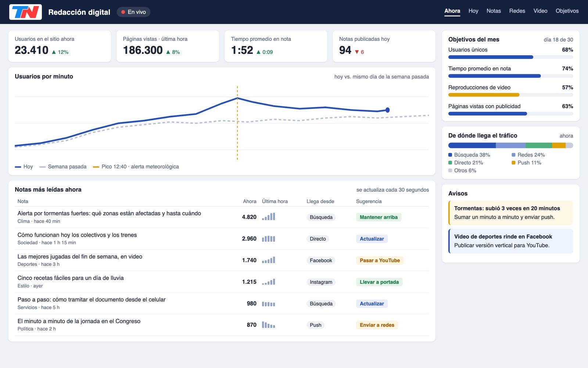The image size is (588, 368).
Task: Select the Video tab
Action: click(x=540, y=11)
